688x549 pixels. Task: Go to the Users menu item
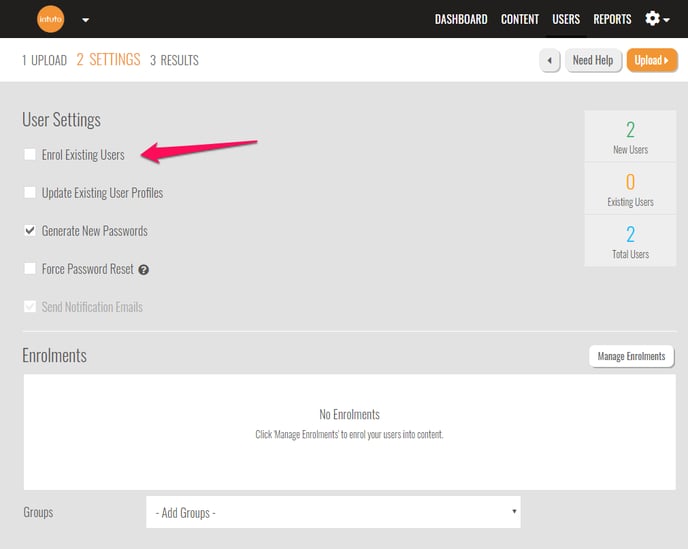click(566, 19)
